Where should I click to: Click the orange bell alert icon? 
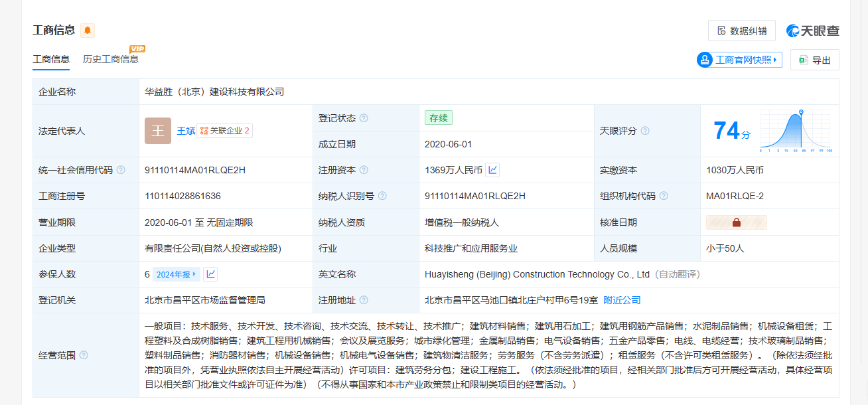88,31
